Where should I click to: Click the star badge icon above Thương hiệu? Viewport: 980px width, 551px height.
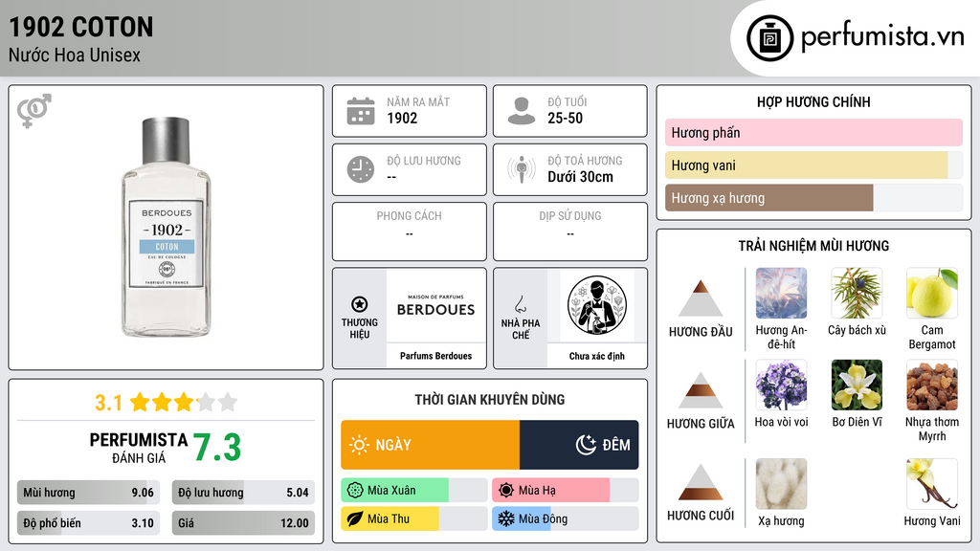[360, 304]
